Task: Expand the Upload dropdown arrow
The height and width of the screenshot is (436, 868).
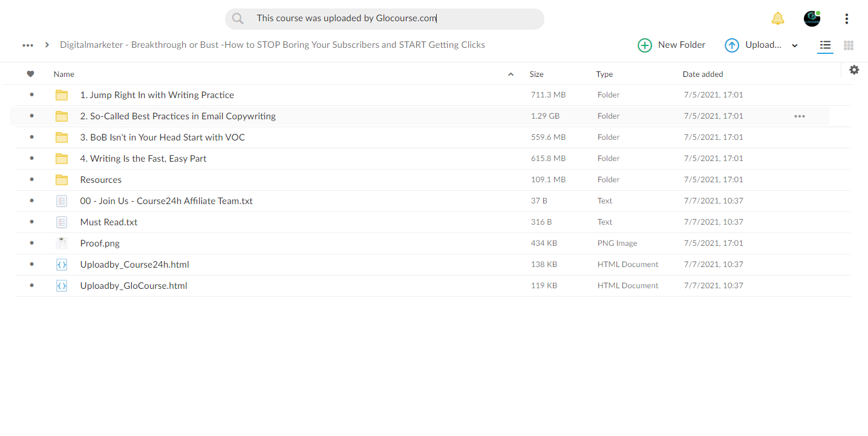Action: click(x=795, y=45)
